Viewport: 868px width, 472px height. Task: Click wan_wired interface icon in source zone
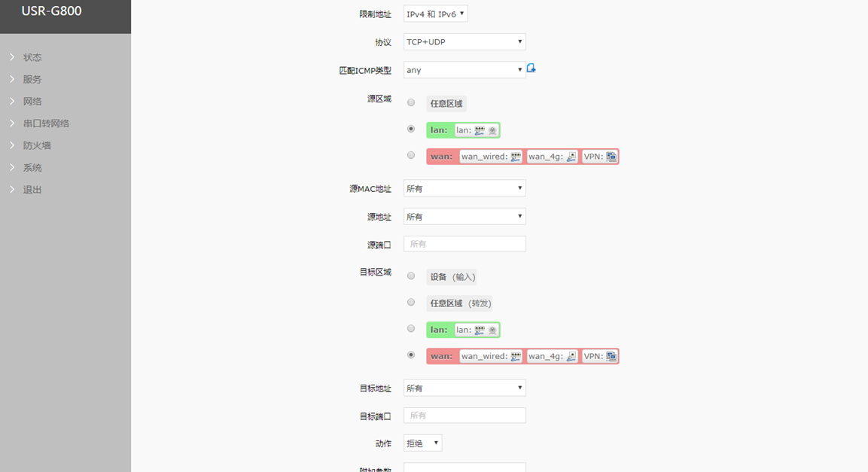516,157
